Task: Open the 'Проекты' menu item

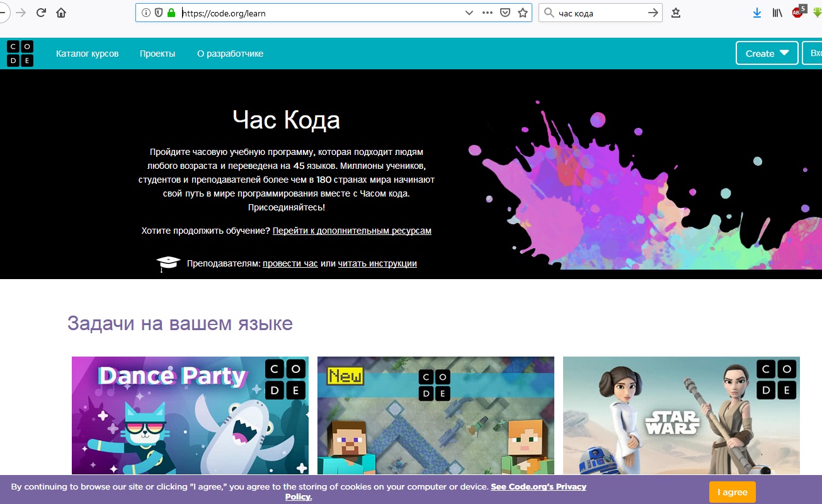Action: point(157,54)
